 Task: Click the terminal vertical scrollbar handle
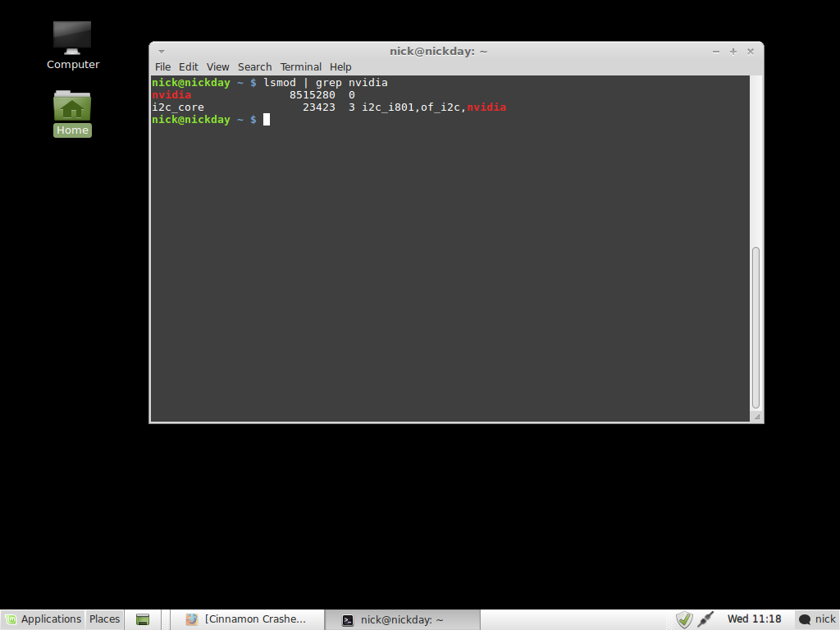click(x=756, y=327)
